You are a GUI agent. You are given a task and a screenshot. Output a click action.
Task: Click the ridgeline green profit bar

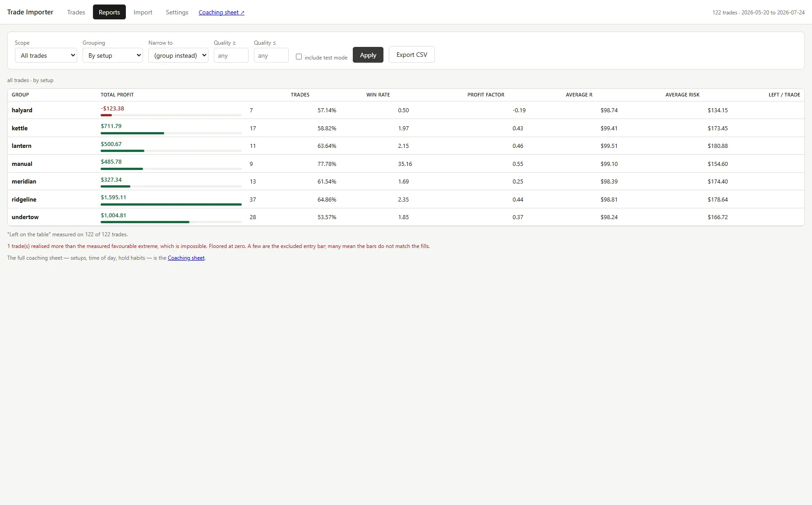171,204
